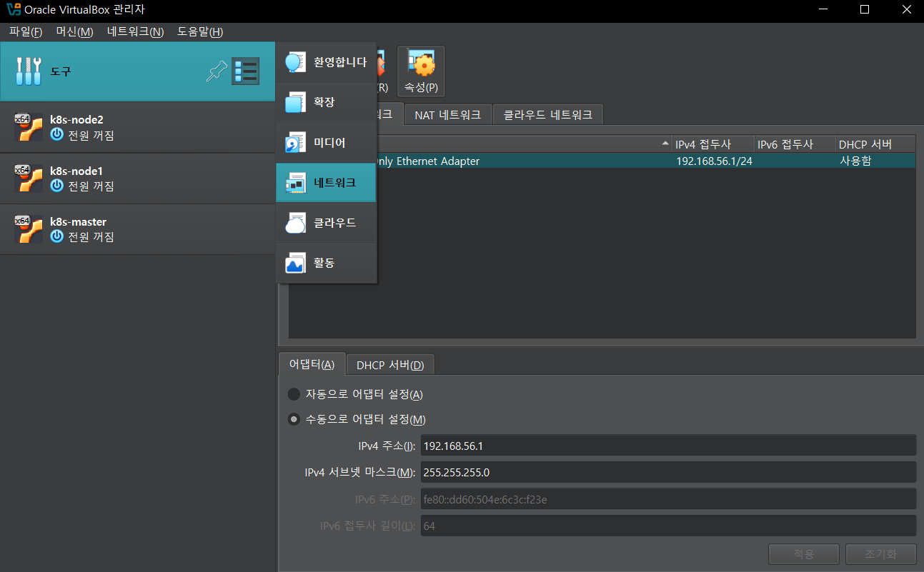Select 자동으로 어댑터 설정 radio button
The width and height of the screenshot is (924, 572).
point(294,394)
